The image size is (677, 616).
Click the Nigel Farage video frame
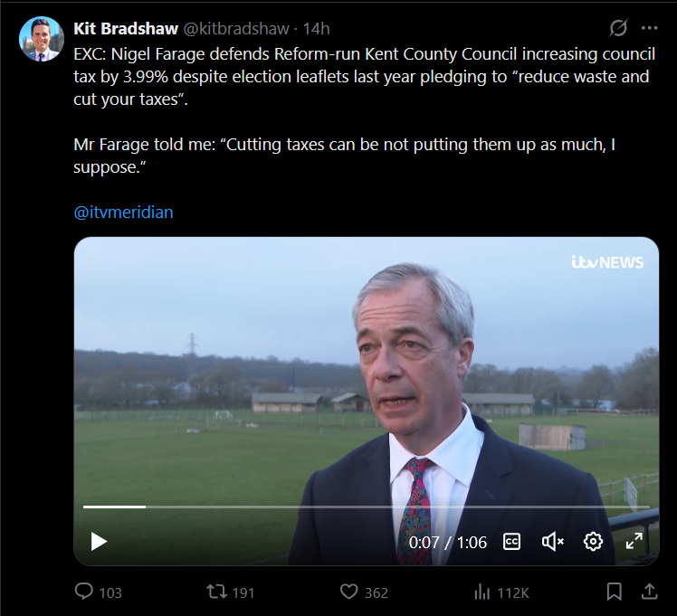366,380
